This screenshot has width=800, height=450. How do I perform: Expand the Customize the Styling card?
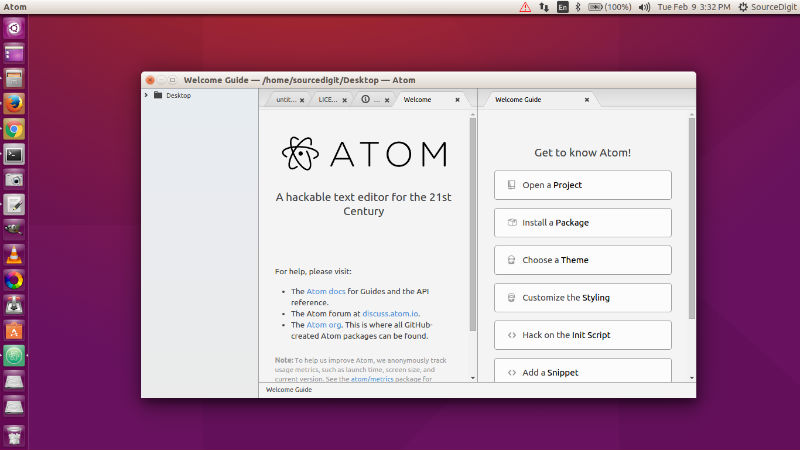point(583,297)
